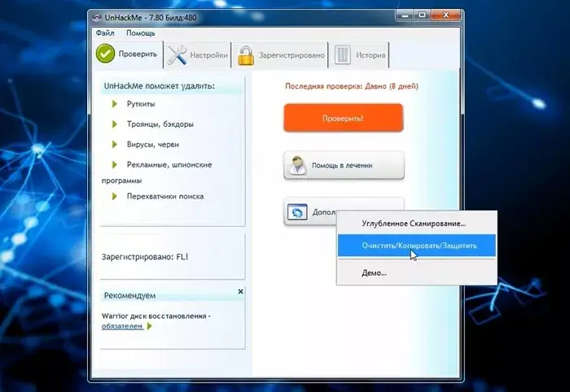Open the Файл menu
The image size is (570, 392).
[x=104, y=33]
